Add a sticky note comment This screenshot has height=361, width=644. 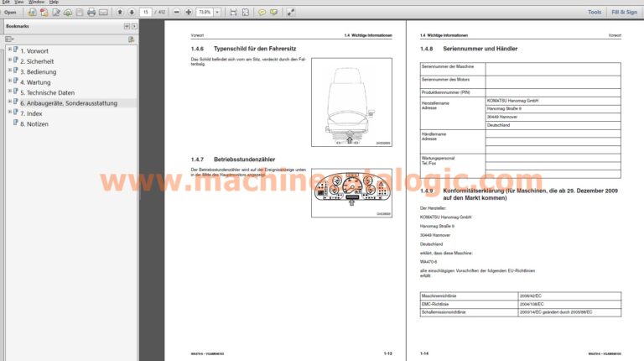[262, 13]
